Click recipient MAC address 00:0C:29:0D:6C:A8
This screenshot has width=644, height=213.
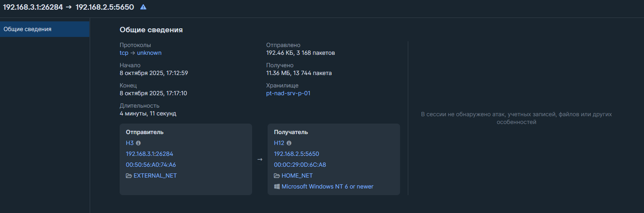click(x=300, y=165)
